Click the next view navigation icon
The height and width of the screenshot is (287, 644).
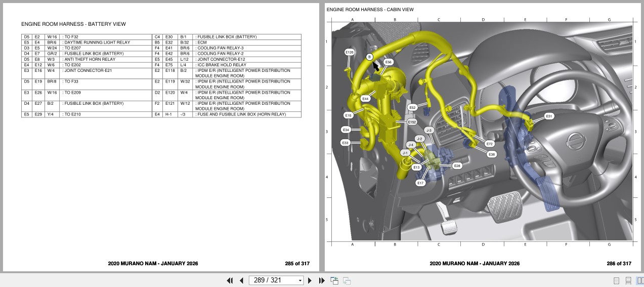(x=347, y=280)
